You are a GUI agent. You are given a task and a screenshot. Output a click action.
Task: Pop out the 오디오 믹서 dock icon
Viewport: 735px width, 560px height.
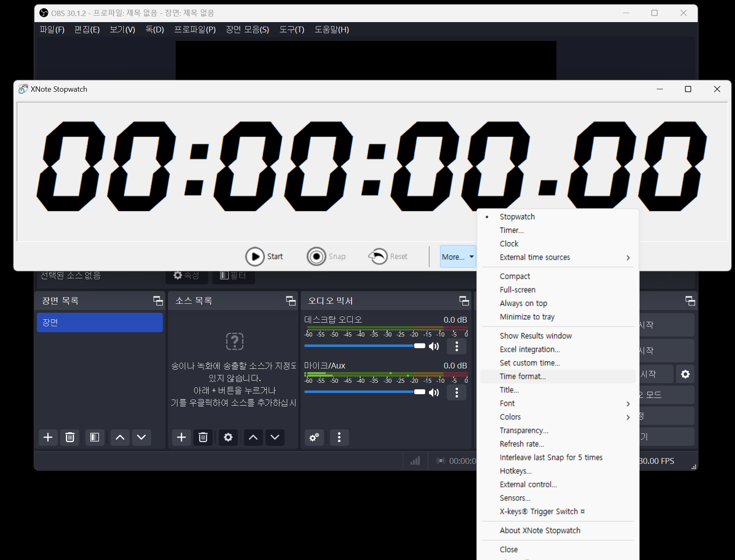[x=464, y=301]
